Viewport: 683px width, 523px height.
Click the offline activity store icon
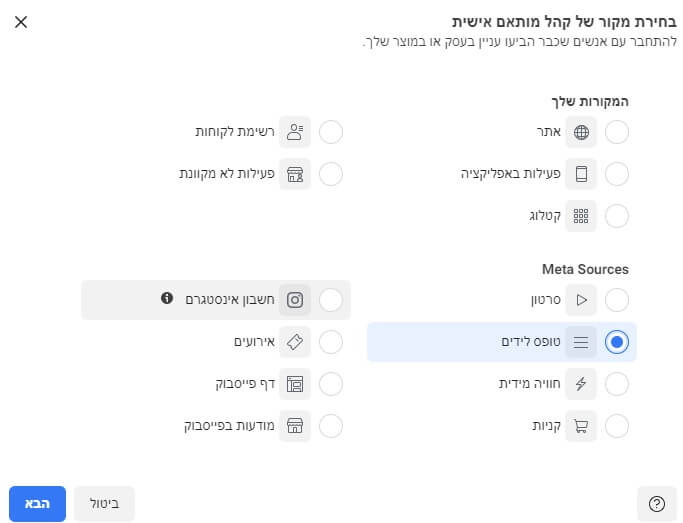(295, 174)
